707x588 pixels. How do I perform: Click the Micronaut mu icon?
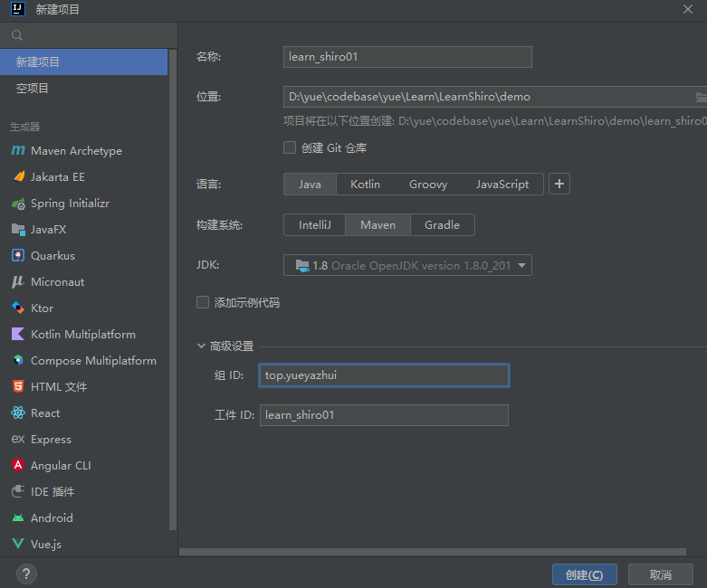point(18,281)
